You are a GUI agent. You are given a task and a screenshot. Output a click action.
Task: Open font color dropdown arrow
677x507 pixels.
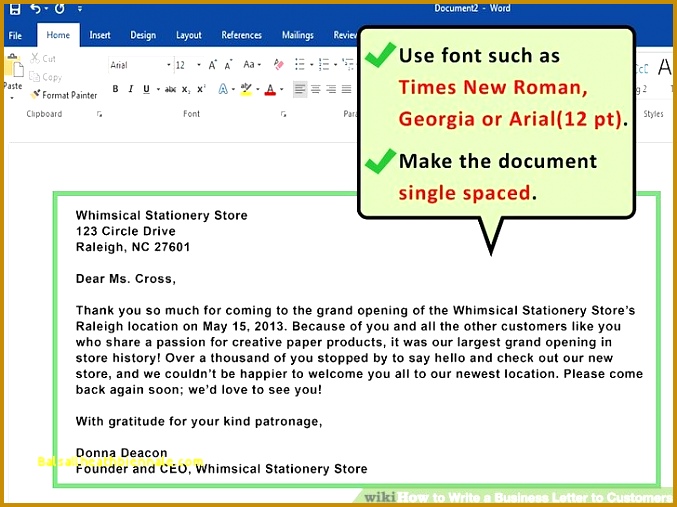(x=282, y=89)
